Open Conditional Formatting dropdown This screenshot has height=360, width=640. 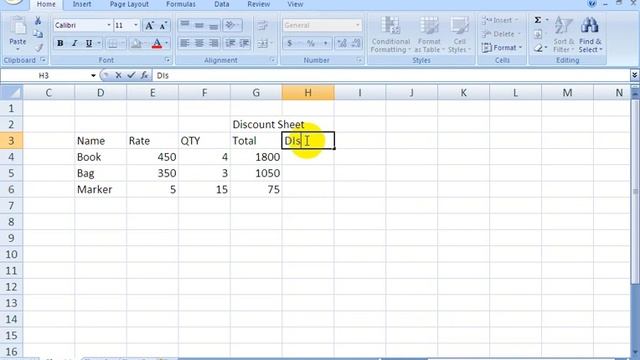(x=391, y=35)
